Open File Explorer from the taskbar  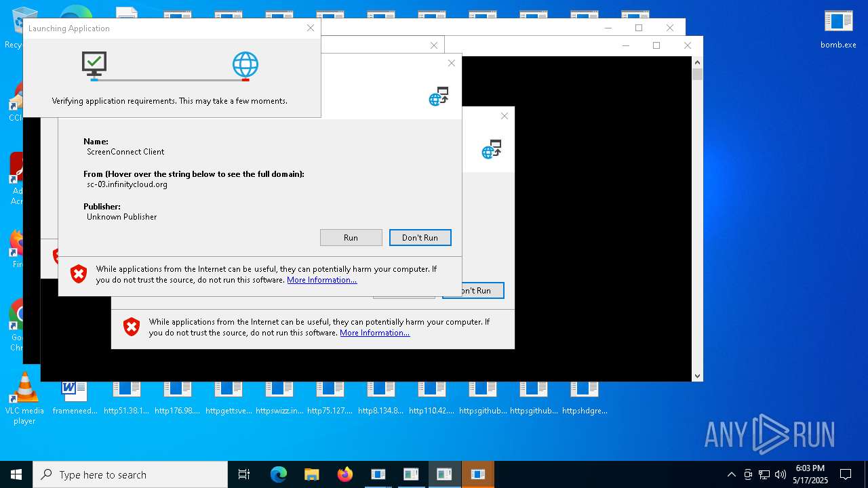311,474
